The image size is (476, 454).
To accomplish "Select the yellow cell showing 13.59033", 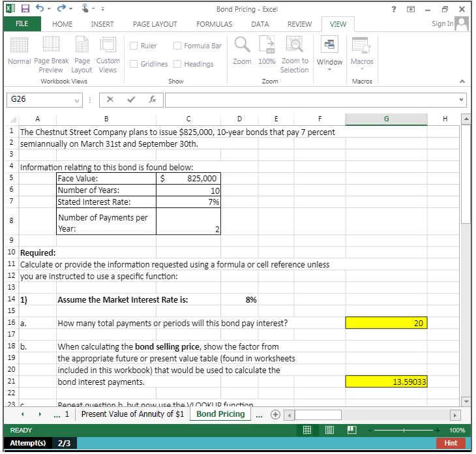I will pos(386,382).
